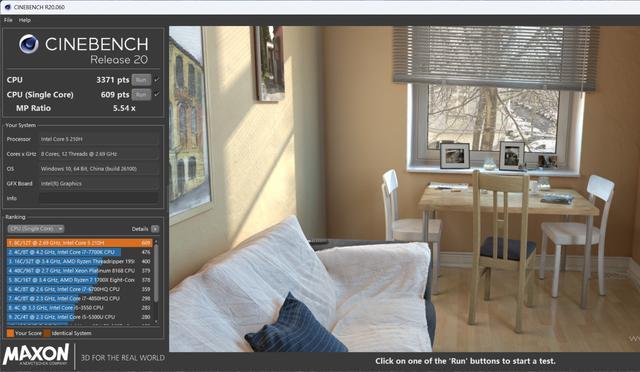Screen dimensions: 640x372
Task: Open the File menu
Action: pyautogui.click(x=8, y=20)
